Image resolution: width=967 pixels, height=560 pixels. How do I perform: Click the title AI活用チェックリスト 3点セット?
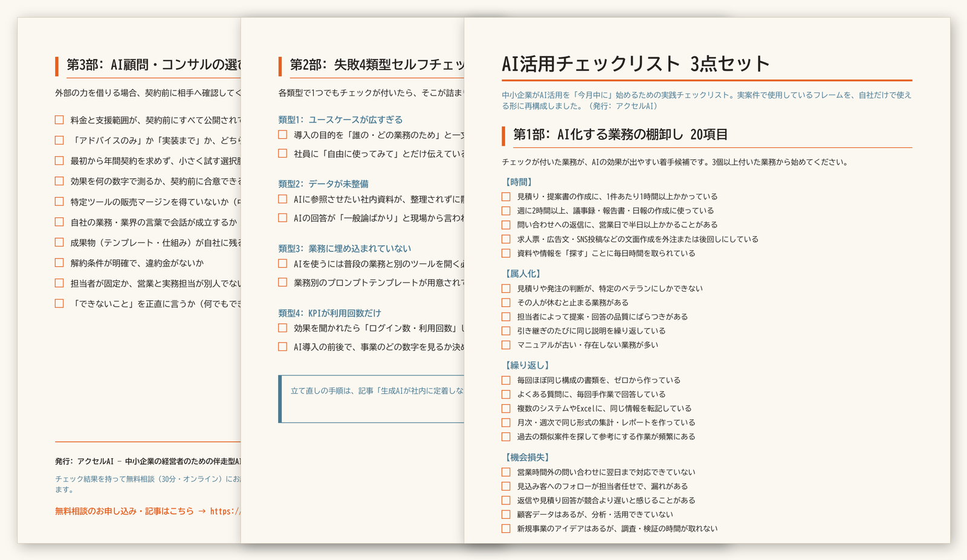tap(636, 64)
